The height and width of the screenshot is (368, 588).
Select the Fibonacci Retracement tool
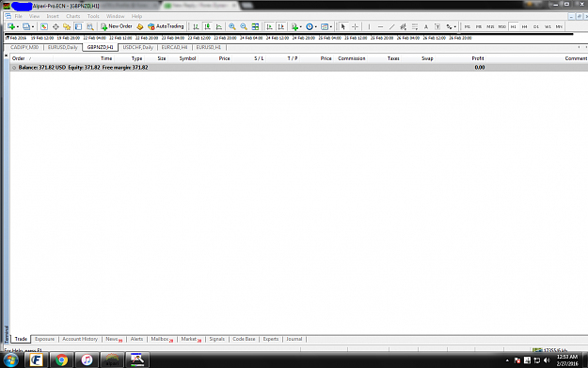[415, 26]
